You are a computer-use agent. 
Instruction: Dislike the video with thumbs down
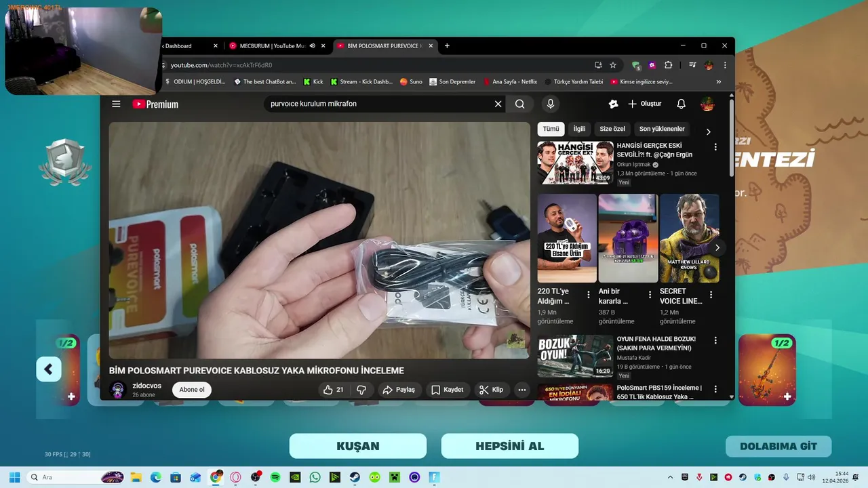(x=361, y=390)
